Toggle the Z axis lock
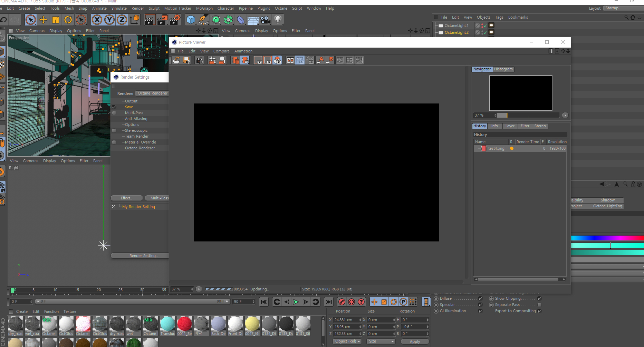Image resolution: width=644 pixels, height=347 pixels. 122,20
